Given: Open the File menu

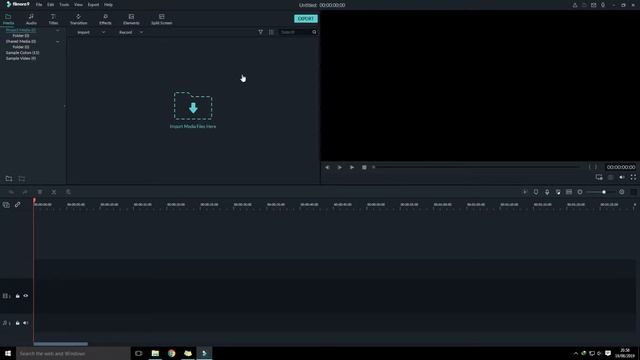Looking at the screenshot, I should (x=39, y=5).
